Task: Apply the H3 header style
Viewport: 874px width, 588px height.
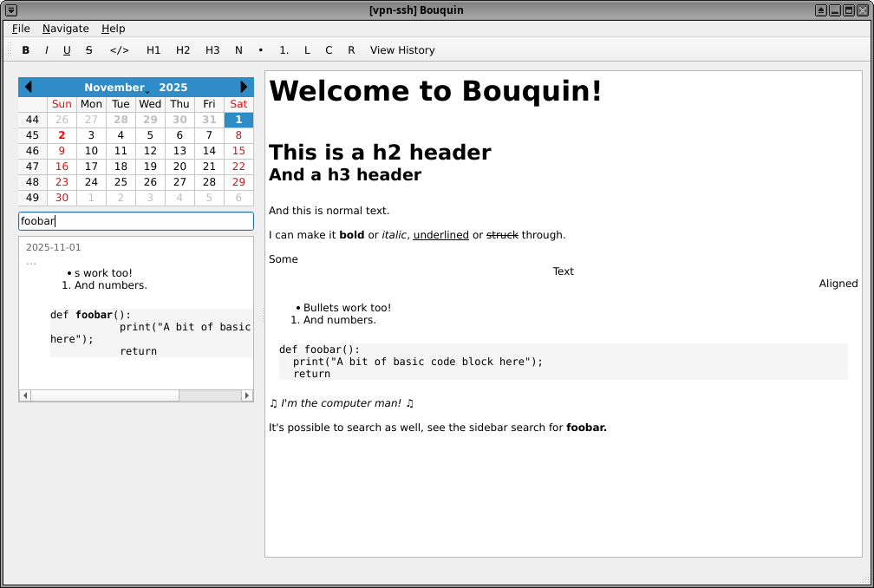Action: point(212,49)
